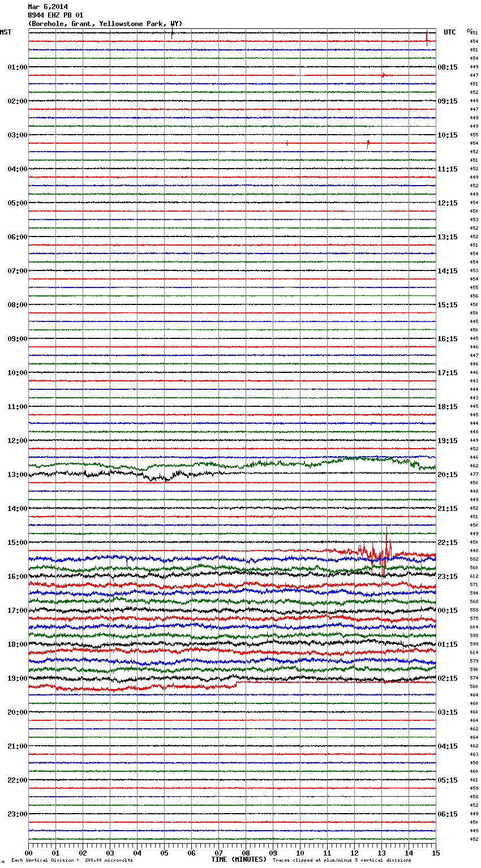
Task: Click the 612 DC offset value
Action: (474, 576)
